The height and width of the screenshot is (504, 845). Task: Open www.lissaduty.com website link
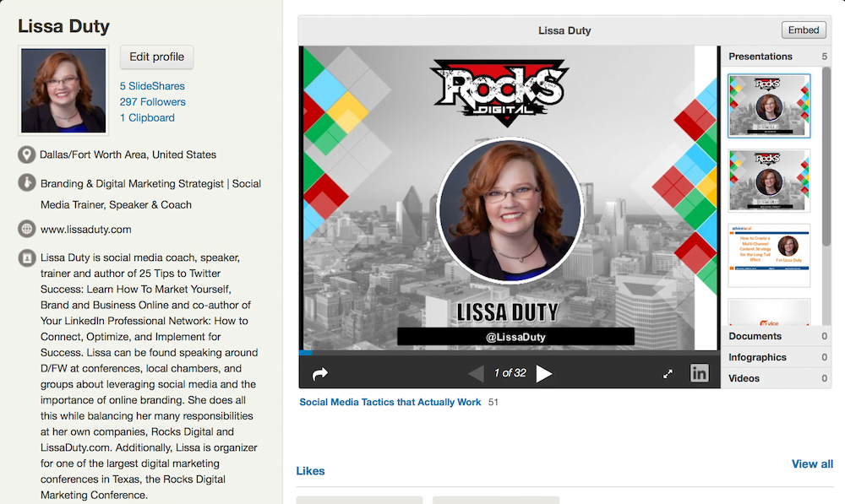(85, 230)
